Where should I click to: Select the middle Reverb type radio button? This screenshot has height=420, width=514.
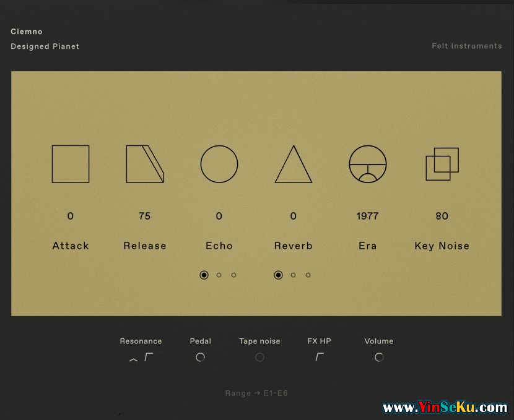(x=294, y=275)
